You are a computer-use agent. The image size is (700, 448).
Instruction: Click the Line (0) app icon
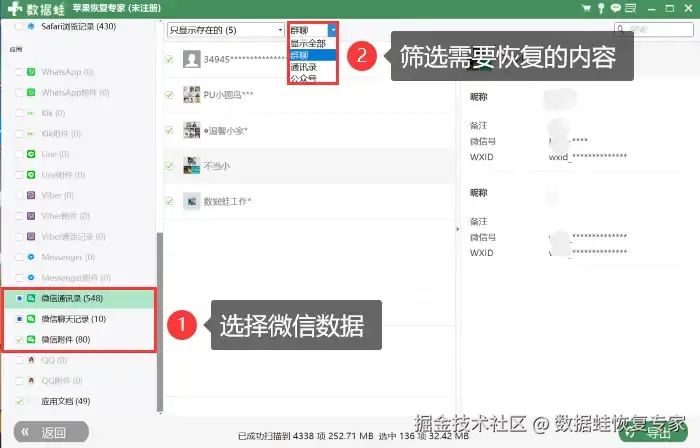(x=31, y=154)
